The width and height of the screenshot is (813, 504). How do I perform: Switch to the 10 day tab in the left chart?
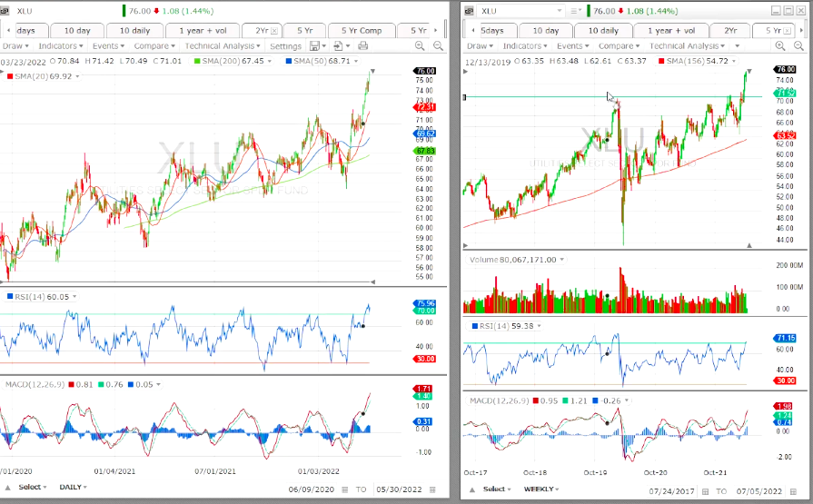pyautogui.click(x=77, y=31)
